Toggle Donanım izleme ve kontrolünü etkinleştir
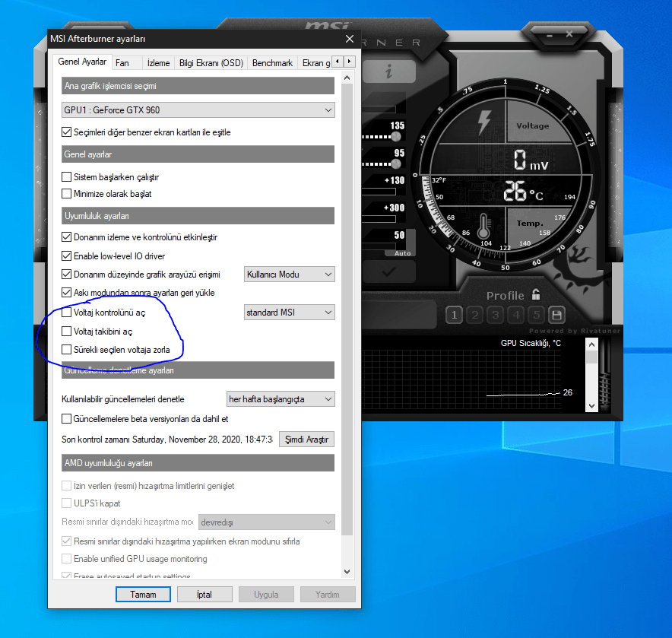 [66, 237]
